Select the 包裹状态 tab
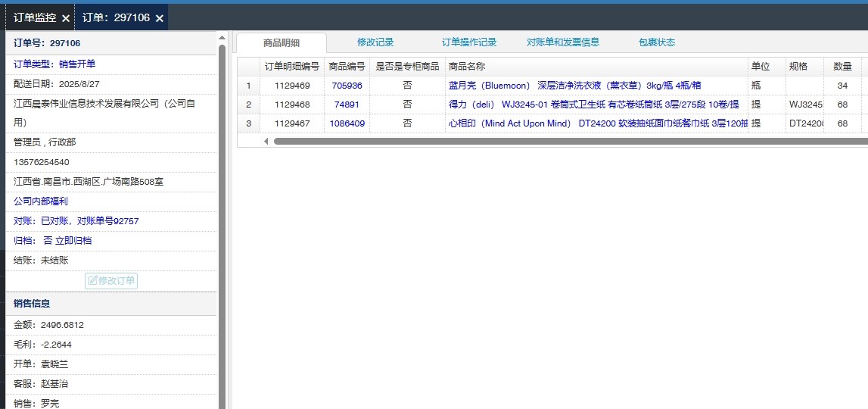 656,42
